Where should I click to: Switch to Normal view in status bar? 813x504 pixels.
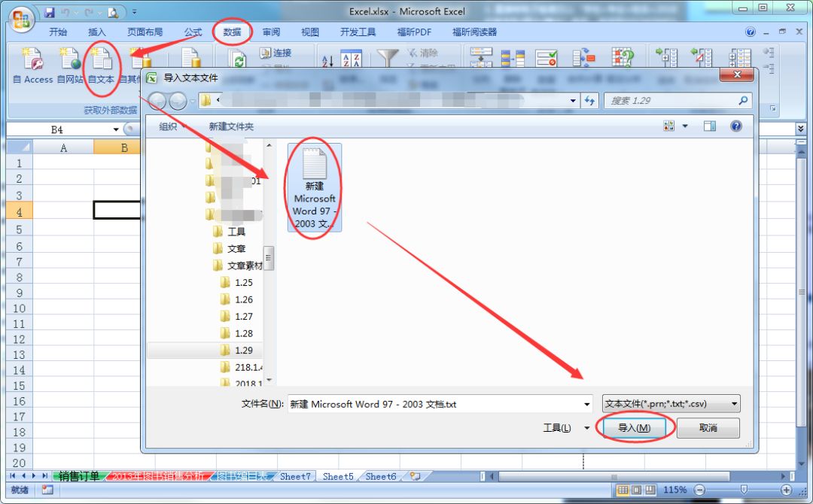coord(623,490)
